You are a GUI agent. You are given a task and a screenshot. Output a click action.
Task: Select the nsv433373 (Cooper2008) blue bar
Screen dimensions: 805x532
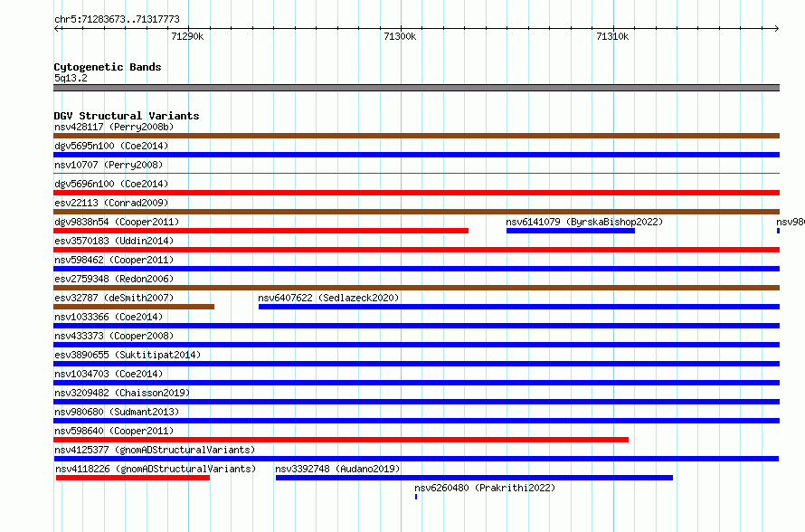pyautogui.click(x=416, y=345)
